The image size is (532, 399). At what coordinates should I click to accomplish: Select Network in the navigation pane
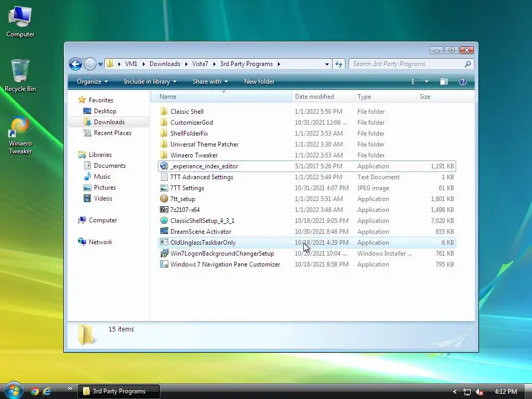click(x=95, y=242)
